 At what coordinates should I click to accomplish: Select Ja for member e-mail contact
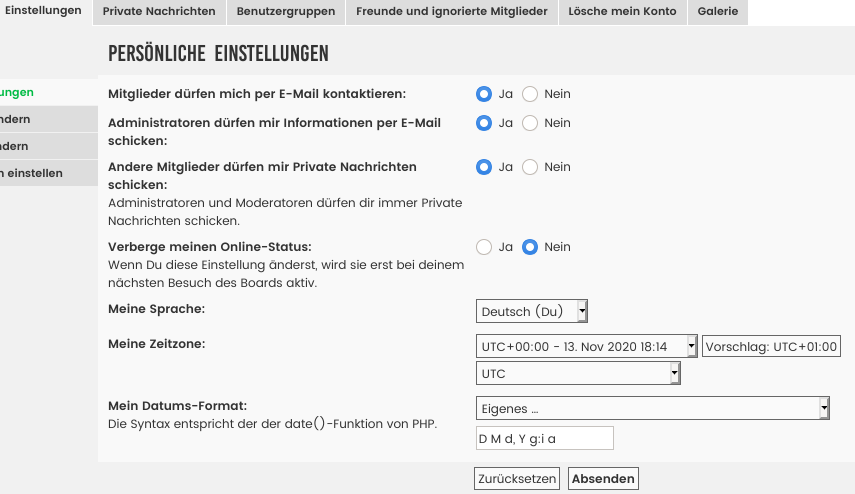(484, 94)
